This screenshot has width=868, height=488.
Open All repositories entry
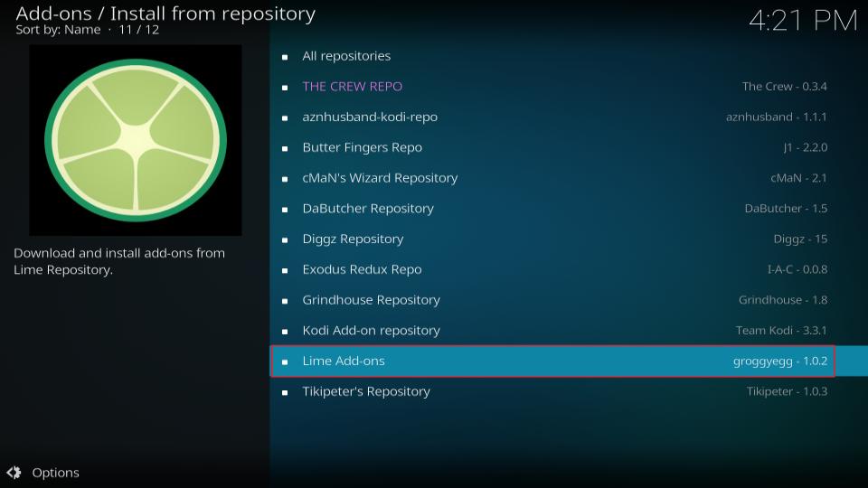569,56
